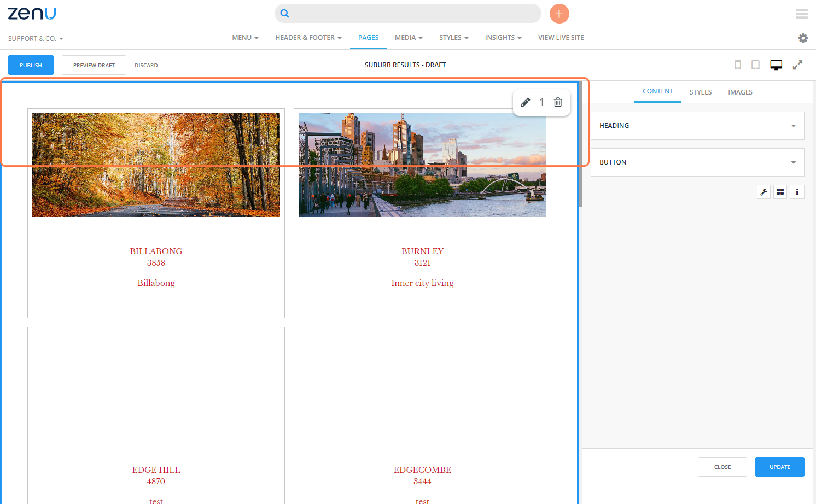Click DISCARD link
The width and height of the screenshot is (816, 504).
[x=146, y=66]
